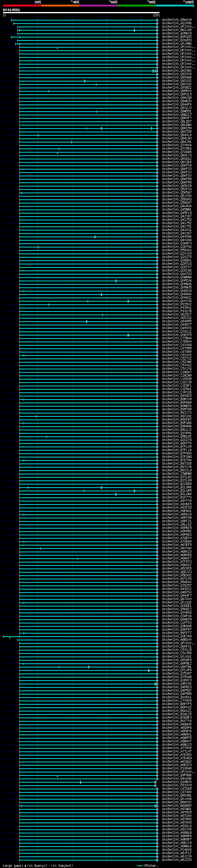197x868 pixels.
Task: Select hit label UniRef100_P93379
Action: 177,785
